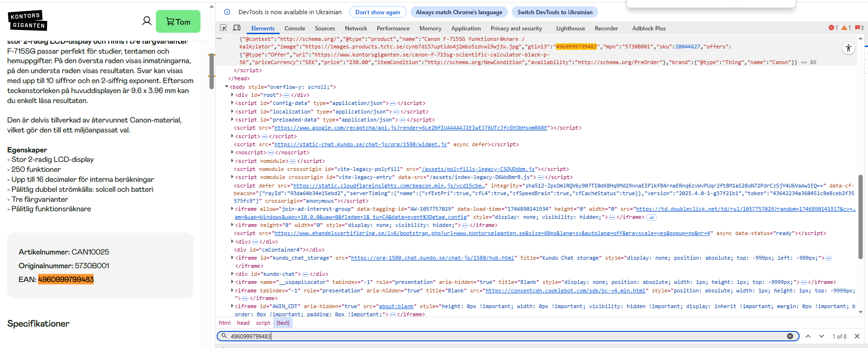
Task: Open the Performance tab
Action: [x=393, y=28]
